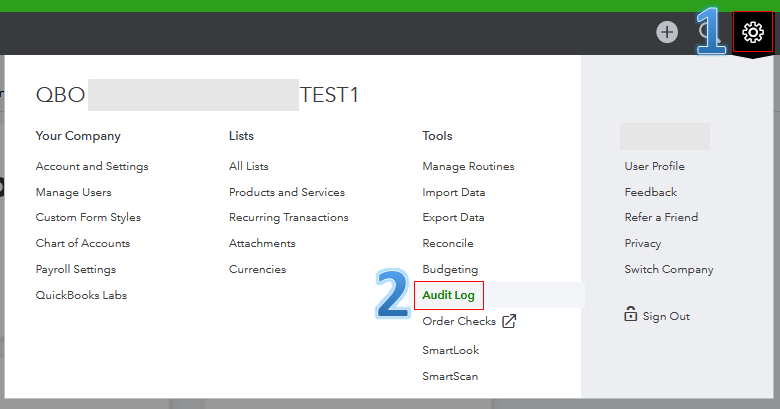780x409 pixels.
Task: Click Refer a Friend
Action: click(661, 217)
